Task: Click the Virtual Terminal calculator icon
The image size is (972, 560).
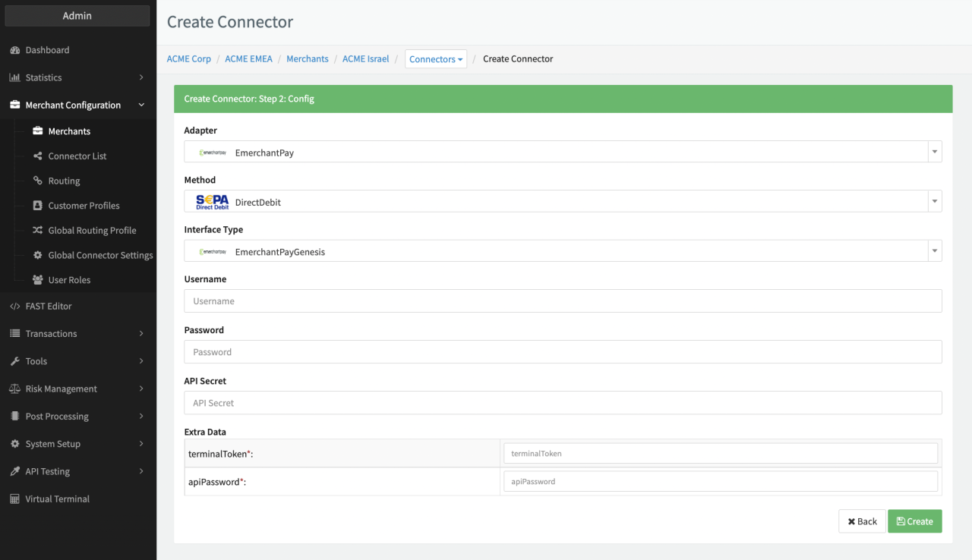Action: [x=14, y=499]
